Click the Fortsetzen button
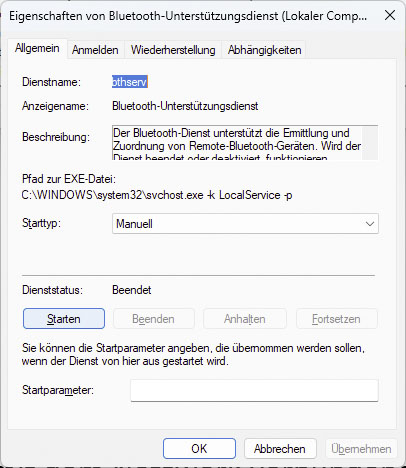 coord(336,319)
